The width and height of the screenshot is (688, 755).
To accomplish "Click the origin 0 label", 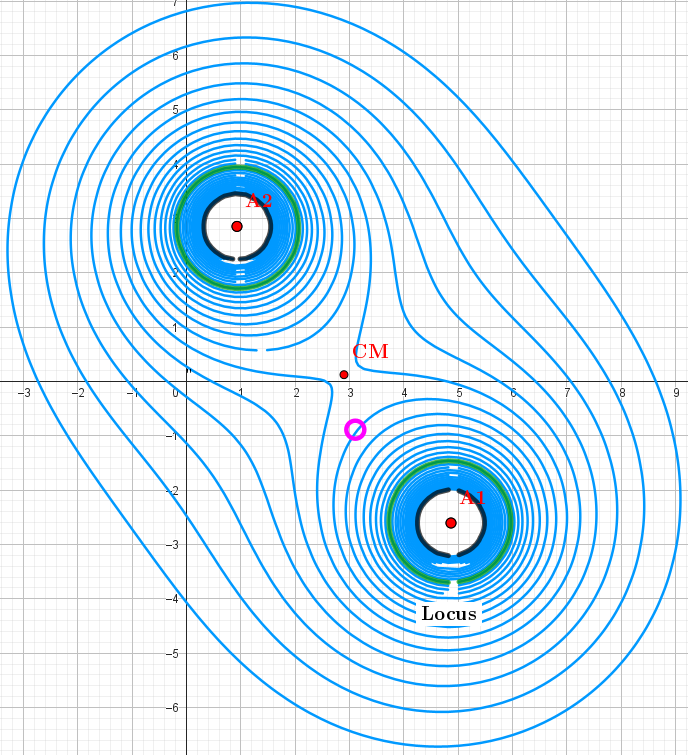I will (x=176, y=393).
